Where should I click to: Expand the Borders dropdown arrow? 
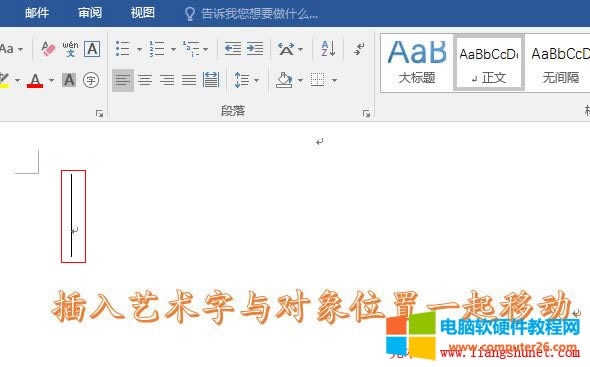[x=334, y=81]
